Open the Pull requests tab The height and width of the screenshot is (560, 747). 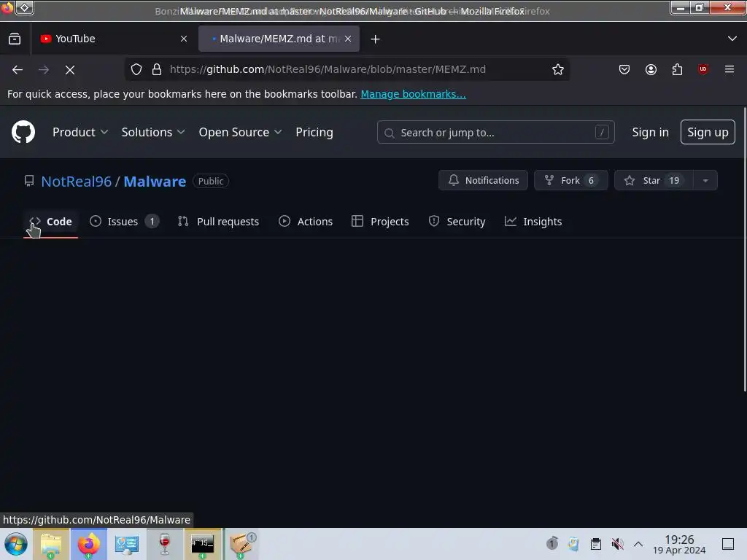(x=218, y=222)
